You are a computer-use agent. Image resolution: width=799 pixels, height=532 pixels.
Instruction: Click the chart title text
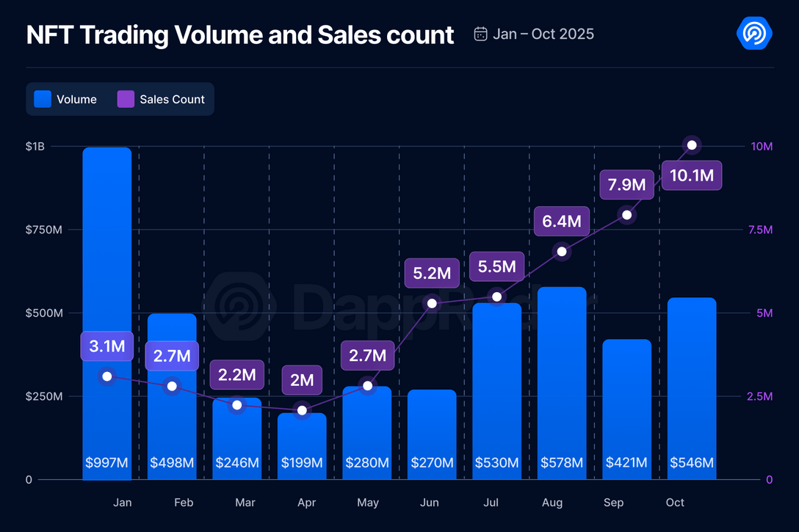point(240,34)
